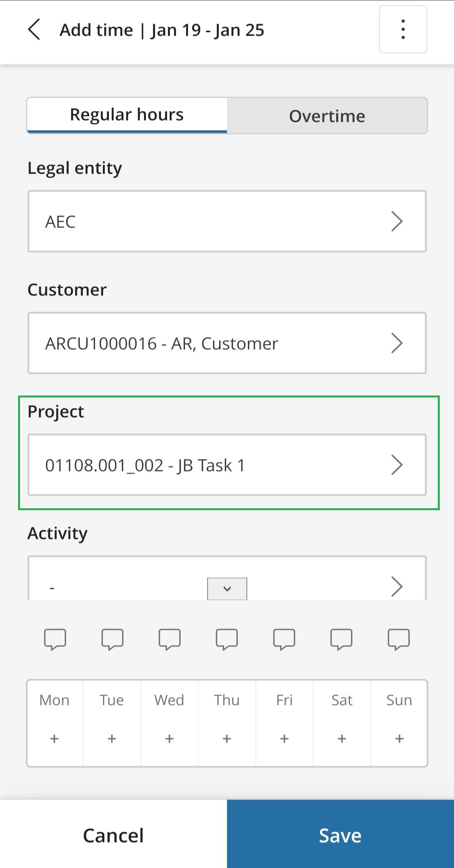Save the time entry
454x868 pixels.
click(x=340, y=835)
